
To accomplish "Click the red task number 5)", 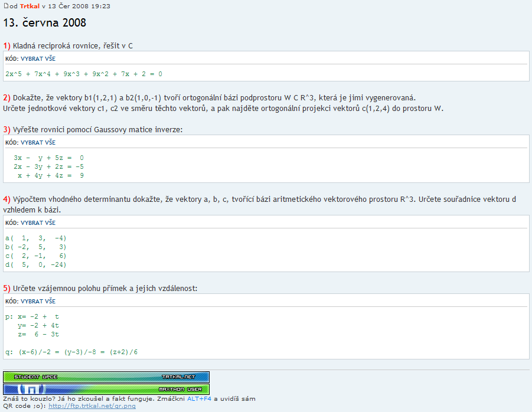I will 6,288.
